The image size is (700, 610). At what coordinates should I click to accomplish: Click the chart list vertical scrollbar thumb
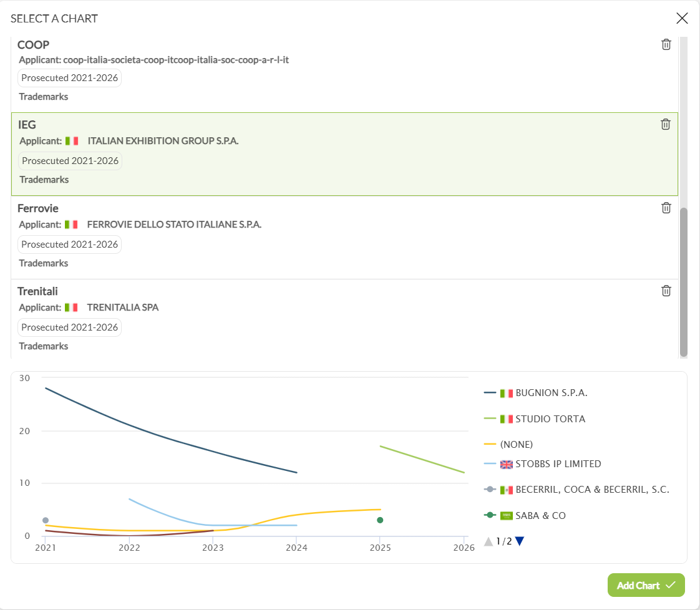683,282
